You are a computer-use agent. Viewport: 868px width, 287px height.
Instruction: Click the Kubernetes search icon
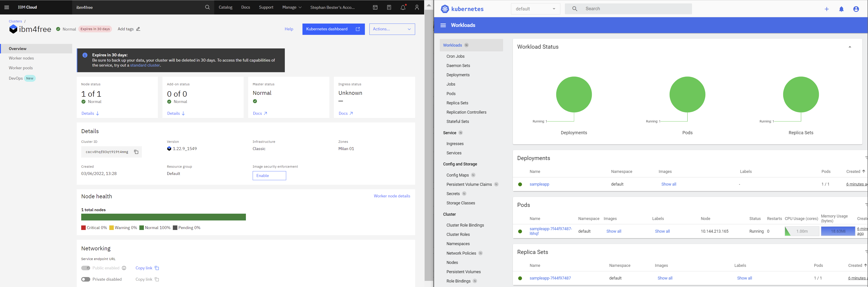(575, 8)
